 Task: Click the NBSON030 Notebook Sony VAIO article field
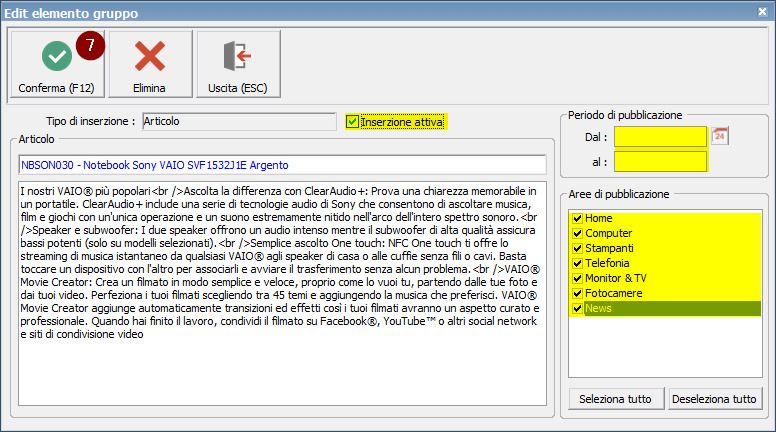pyautogui.click(x=283, y=165)
